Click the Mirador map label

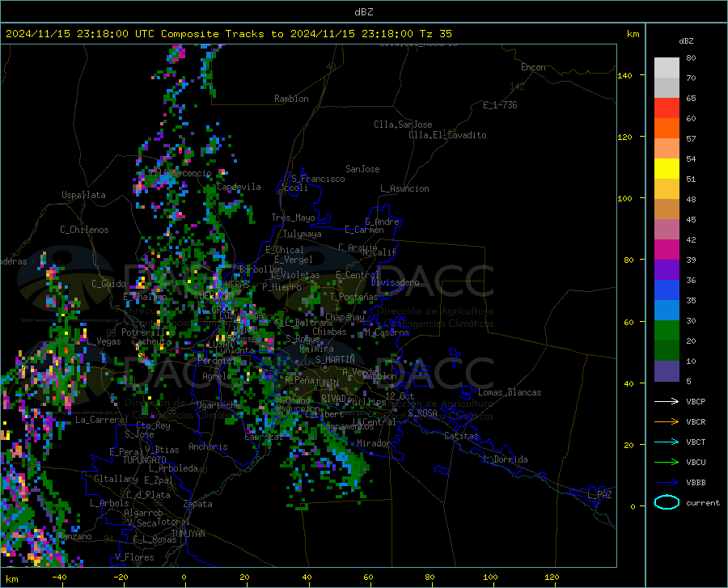pyautogui.click(x=374, y=443)
